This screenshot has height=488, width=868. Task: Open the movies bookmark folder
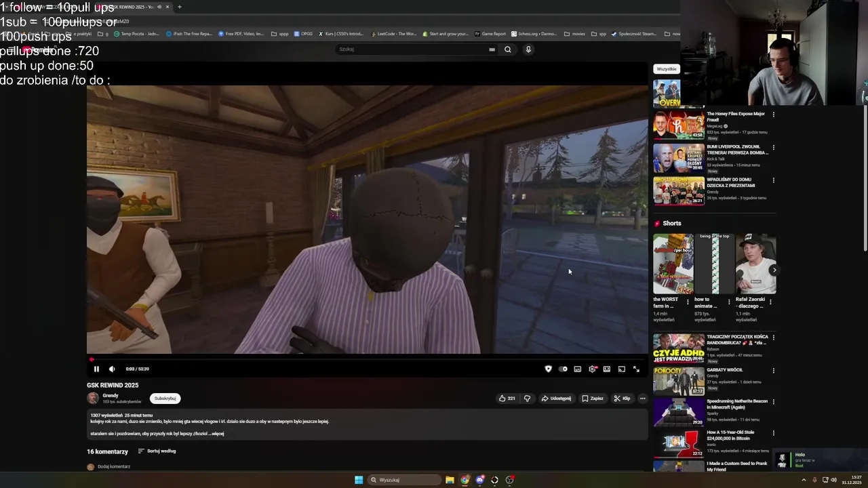click(x=574, y=34)
